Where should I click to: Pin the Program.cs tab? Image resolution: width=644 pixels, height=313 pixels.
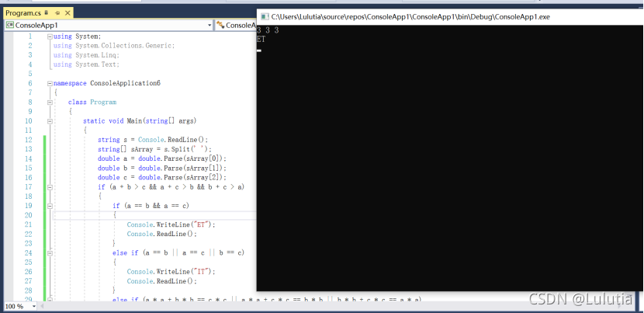coord(57,13)
